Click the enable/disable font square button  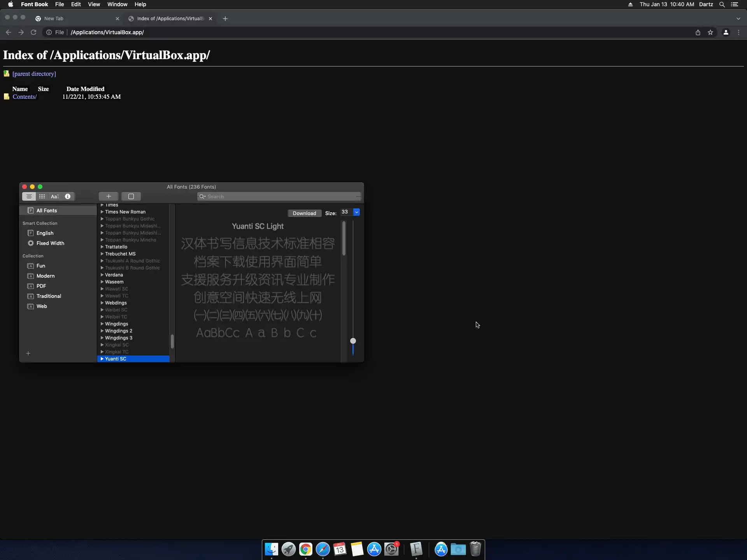[131, 196]
